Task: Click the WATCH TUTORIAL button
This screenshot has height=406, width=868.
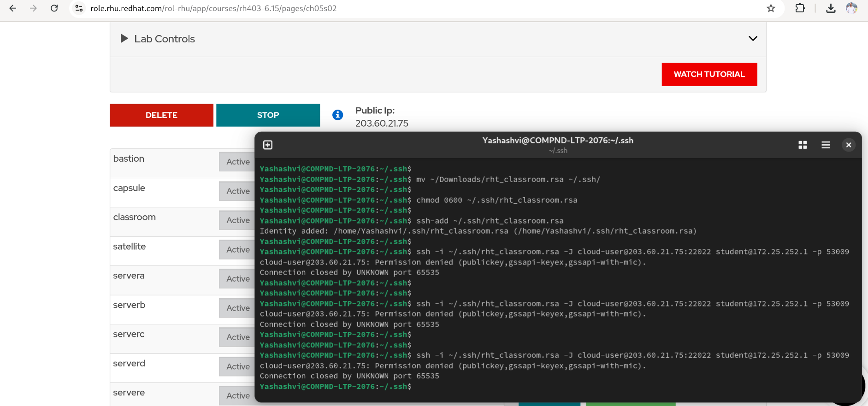Action: [709, 74]
